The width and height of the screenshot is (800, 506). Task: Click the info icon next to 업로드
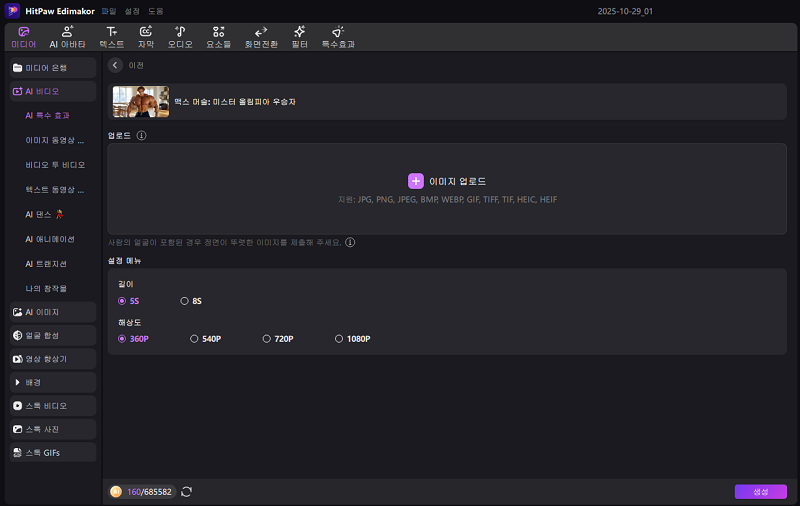(x=141, y=135)
